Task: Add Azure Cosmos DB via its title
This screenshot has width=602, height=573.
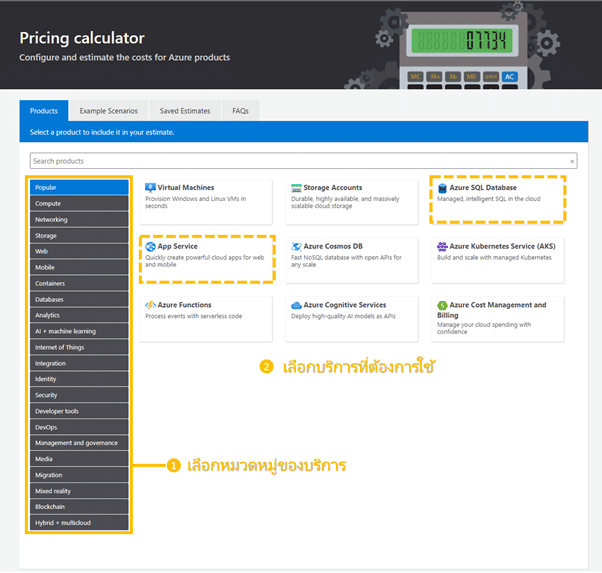Action: point(333,247)
